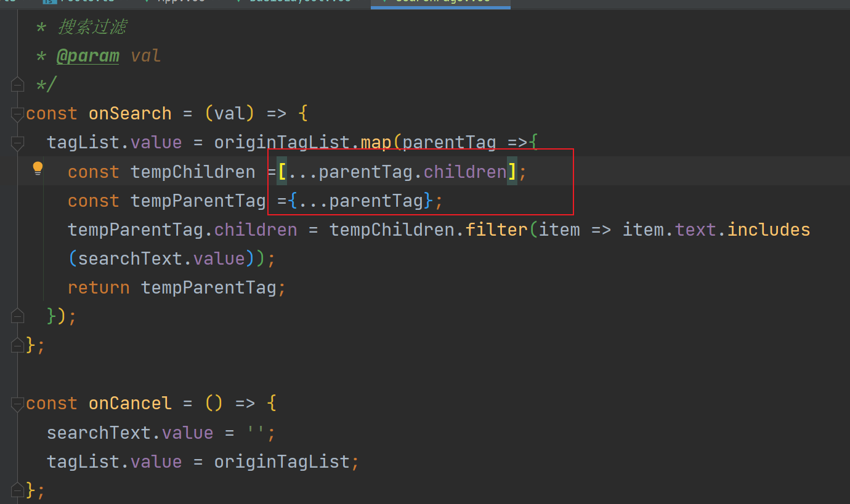
Task: Collapse the onCancel function fold marker
Action: pyautogui.click(x=17, y=404)
